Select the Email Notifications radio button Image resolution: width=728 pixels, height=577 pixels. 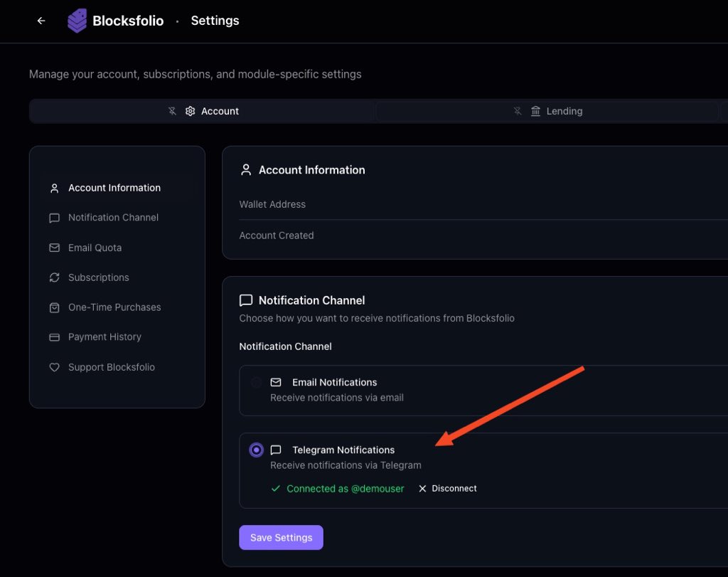point(256,382)
